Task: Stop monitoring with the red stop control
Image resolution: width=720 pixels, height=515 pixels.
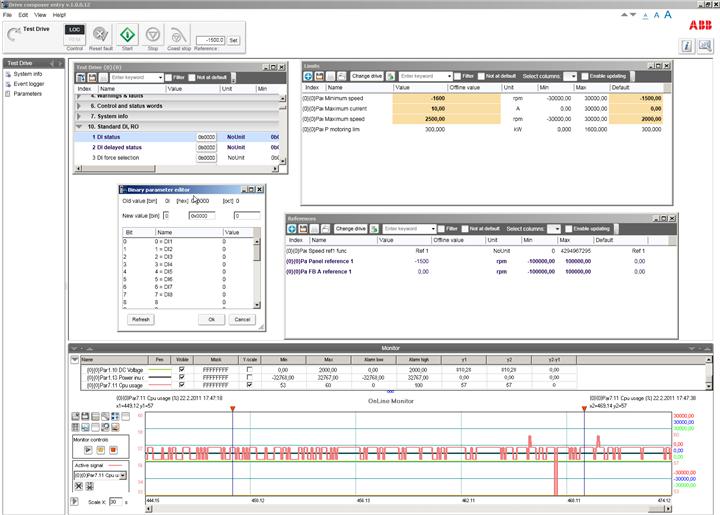Action: (x=113, y=450)
